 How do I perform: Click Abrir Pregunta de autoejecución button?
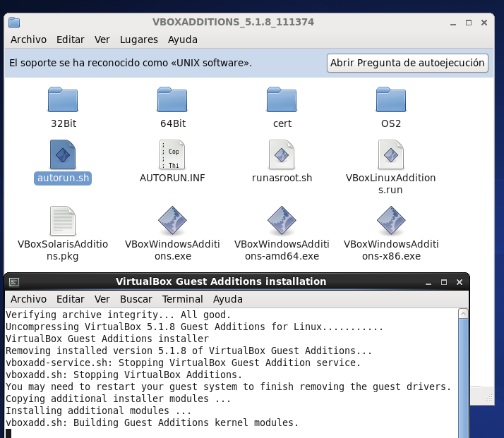[407, 63]
